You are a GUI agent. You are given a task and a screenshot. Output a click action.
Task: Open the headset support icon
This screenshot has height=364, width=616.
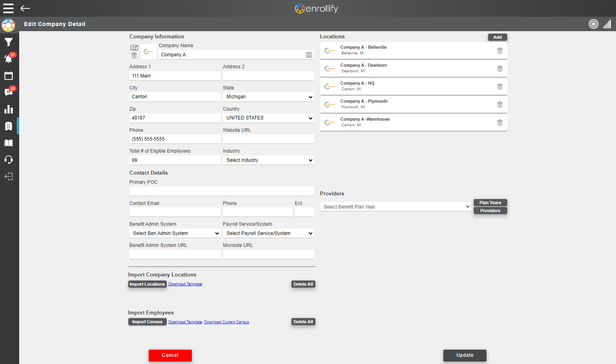(x=8, y=160)
